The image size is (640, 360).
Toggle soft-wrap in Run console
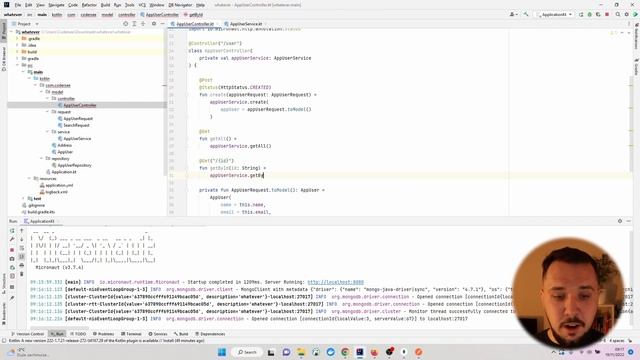22,248
